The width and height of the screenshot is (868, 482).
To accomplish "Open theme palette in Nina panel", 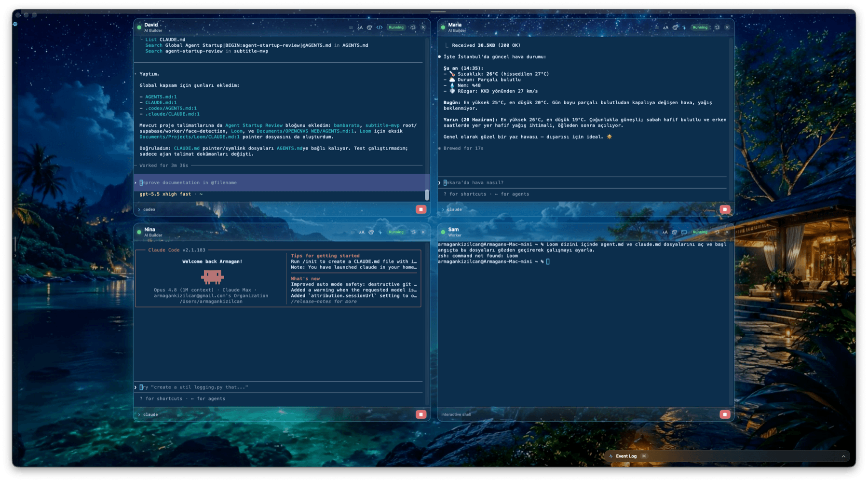I will (371, 232).
